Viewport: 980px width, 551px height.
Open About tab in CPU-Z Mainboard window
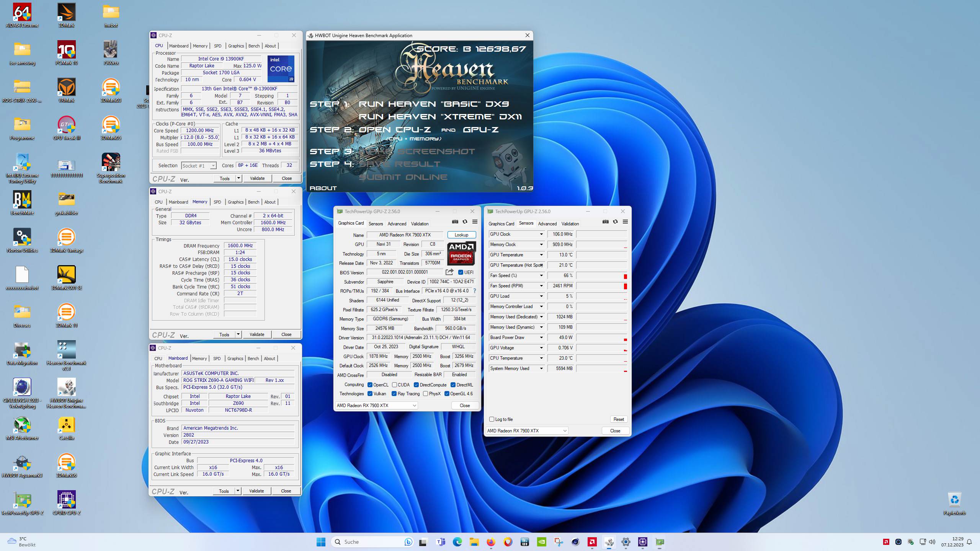269,359
